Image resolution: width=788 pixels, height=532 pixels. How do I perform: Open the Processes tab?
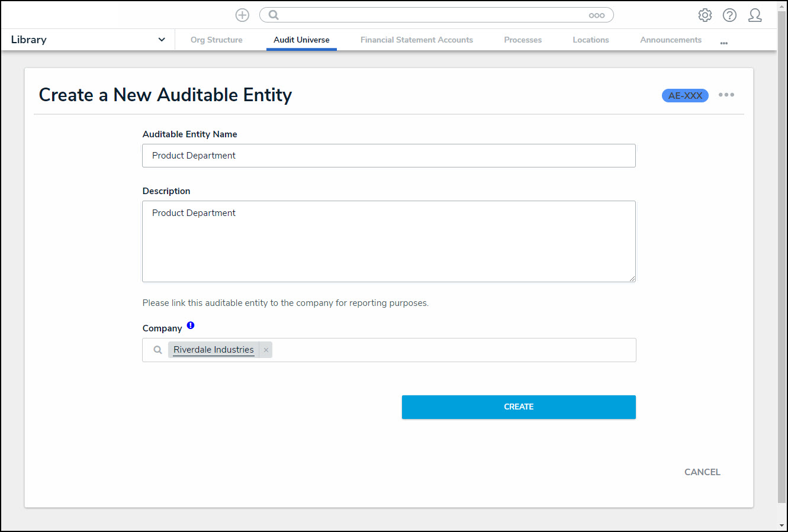click(522, 40)
